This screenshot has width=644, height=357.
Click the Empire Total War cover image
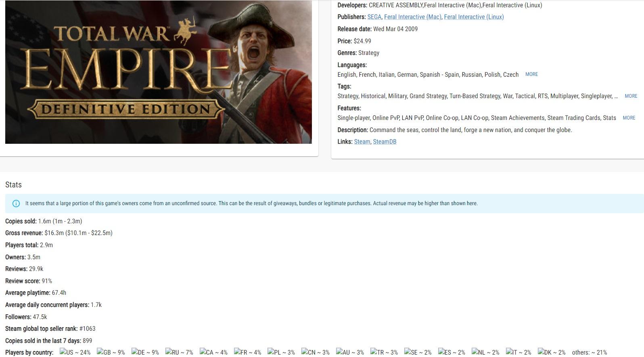click(x=159, y=72)
